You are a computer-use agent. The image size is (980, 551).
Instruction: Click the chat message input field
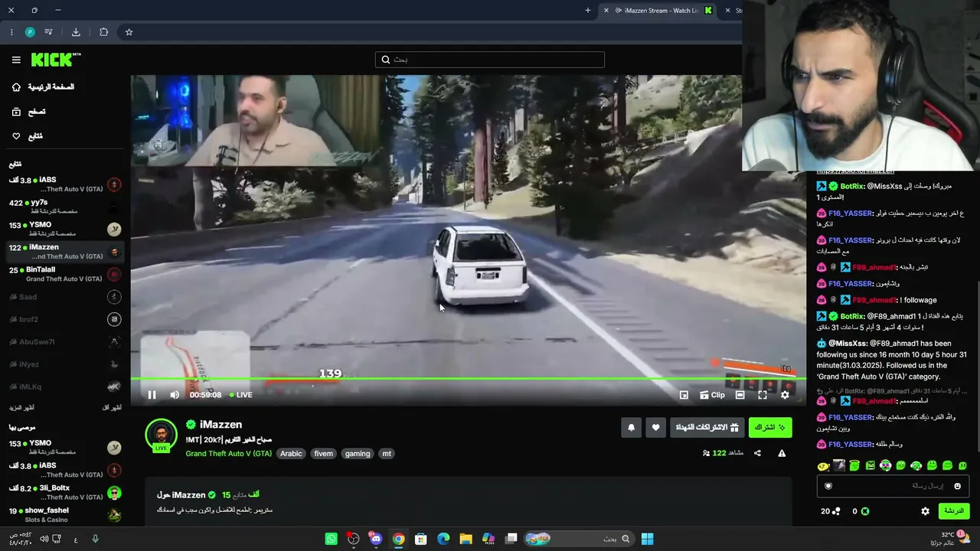pyautogui.click(x=893, y=486)
